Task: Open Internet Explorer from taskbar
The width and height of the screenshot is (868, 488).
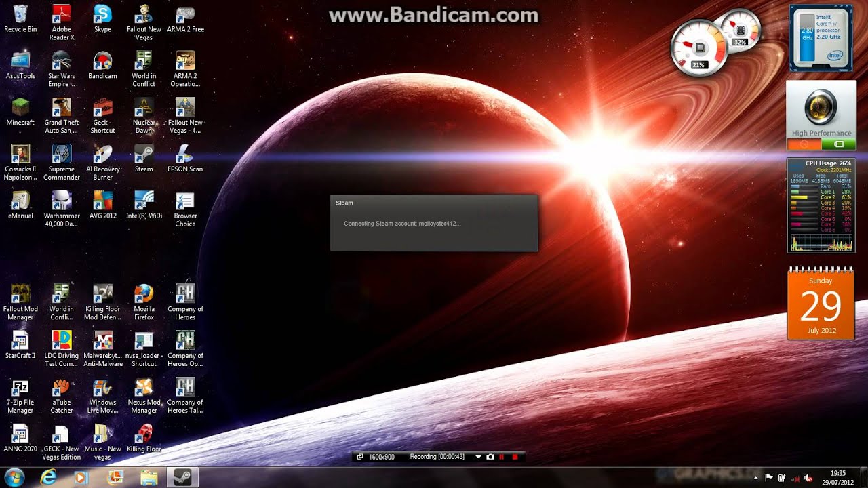Action: click(48, 477)
